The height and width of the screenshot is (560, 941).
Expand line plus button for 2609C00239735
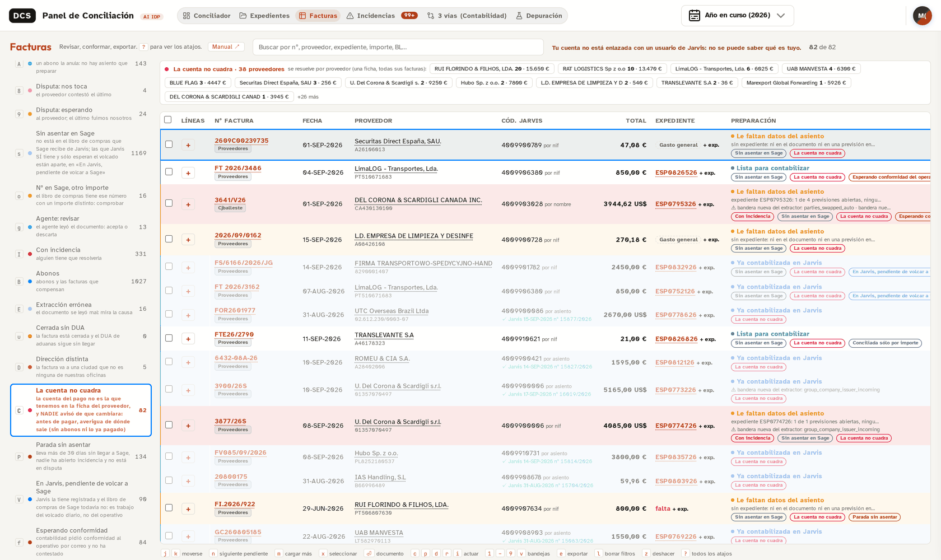coord(188,145)
